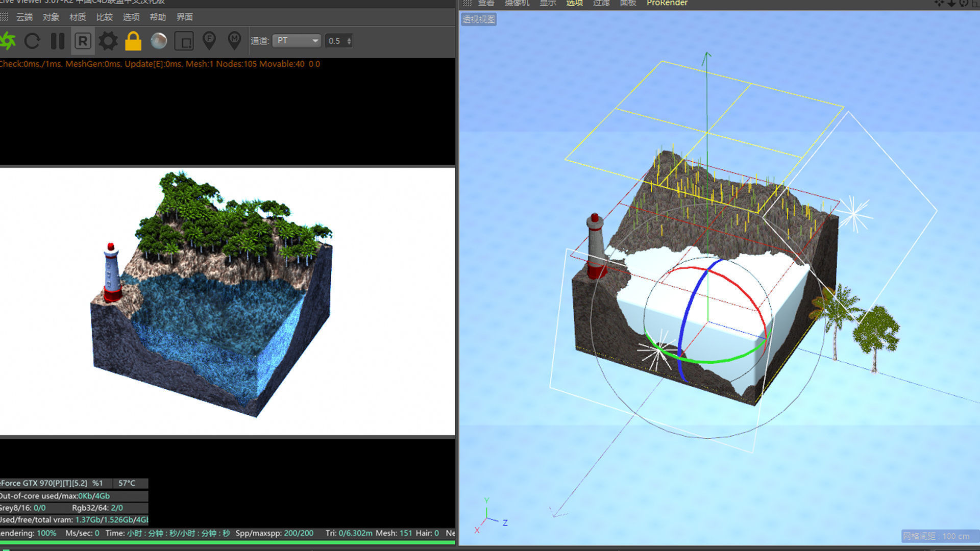980x551 pixels.
Task: Click the film region square icon
Action: 184,41
